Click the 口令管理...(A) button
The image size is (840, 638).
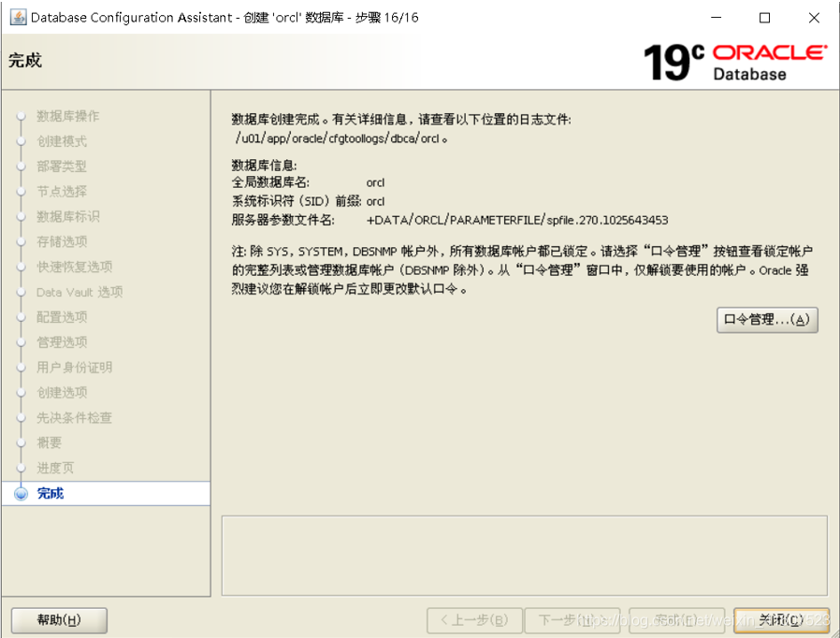pos(767,320)
